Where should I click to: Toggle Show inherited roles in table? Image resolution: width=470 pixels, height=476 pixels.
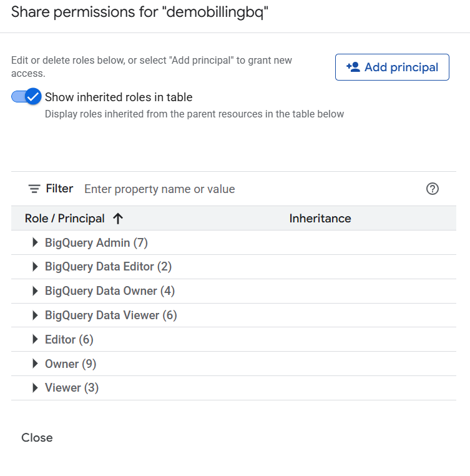26,97
